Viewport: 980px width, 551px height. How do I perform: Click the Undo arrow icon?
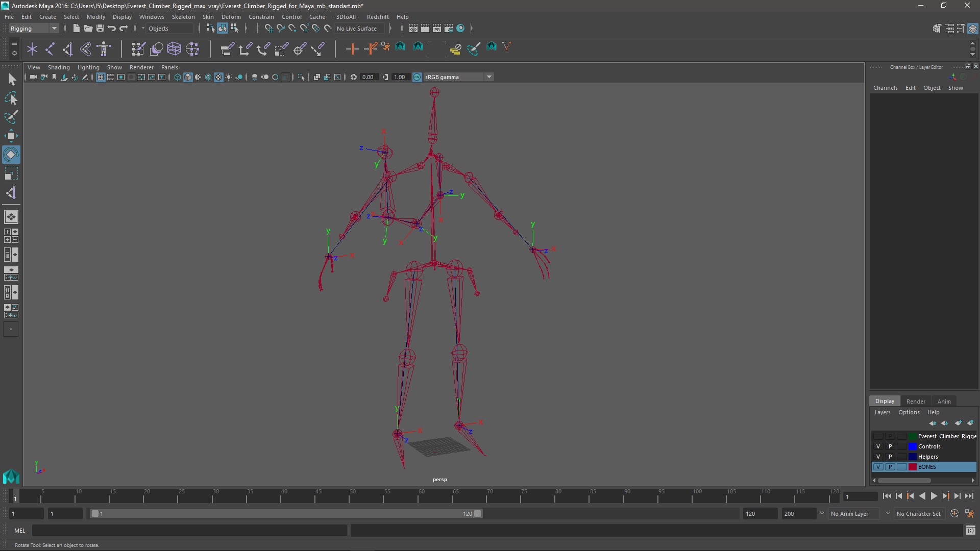(x=112, y=28)
